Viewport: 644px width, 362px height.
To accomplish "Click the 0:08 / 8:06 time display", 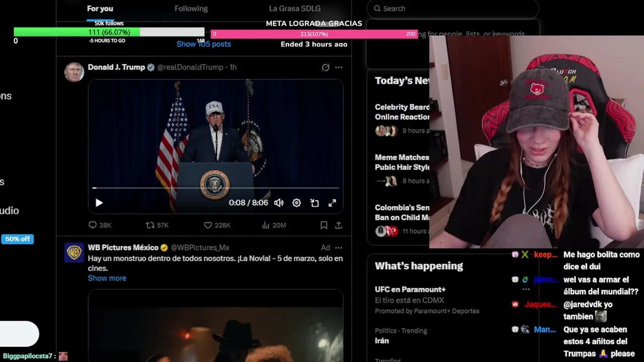I will point(249,203).
